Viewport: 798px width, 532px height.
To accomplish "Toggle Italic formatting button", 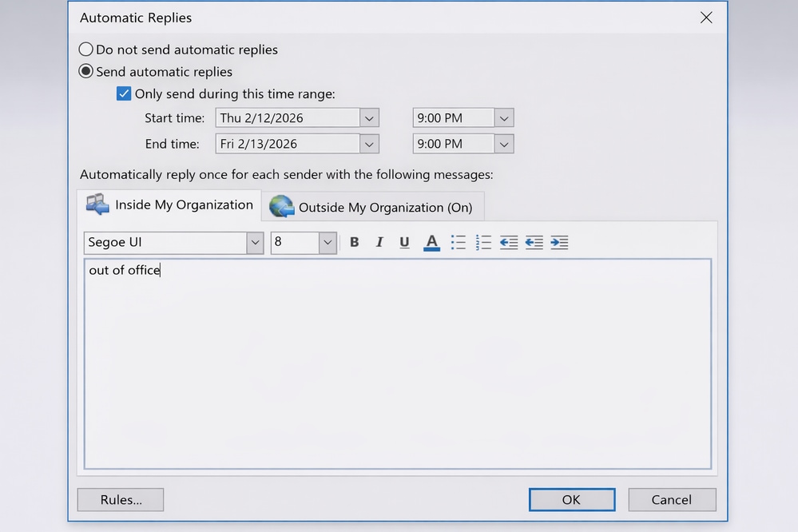I will pos(379,242).
